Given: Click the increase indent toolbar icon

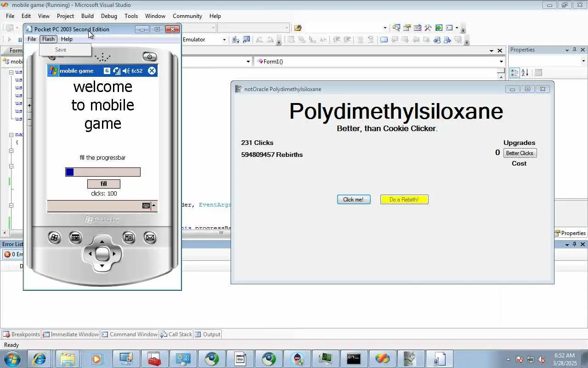Looking at the screenshot, I should coord(347,40).
